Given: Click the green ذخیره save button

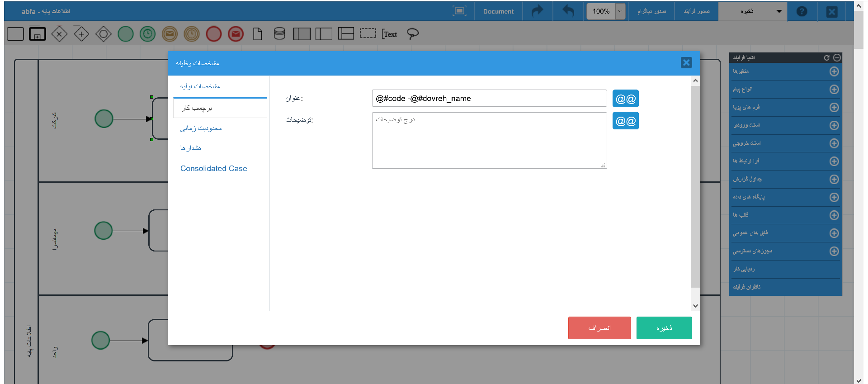Looking at the screenshot, I should click(664, 328).
